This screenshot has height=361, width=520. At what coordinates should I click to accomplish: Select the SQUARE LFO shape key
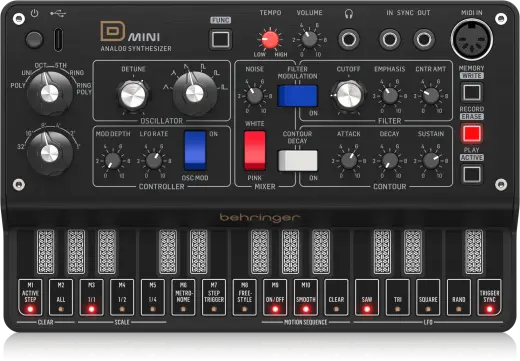point(428,297)
